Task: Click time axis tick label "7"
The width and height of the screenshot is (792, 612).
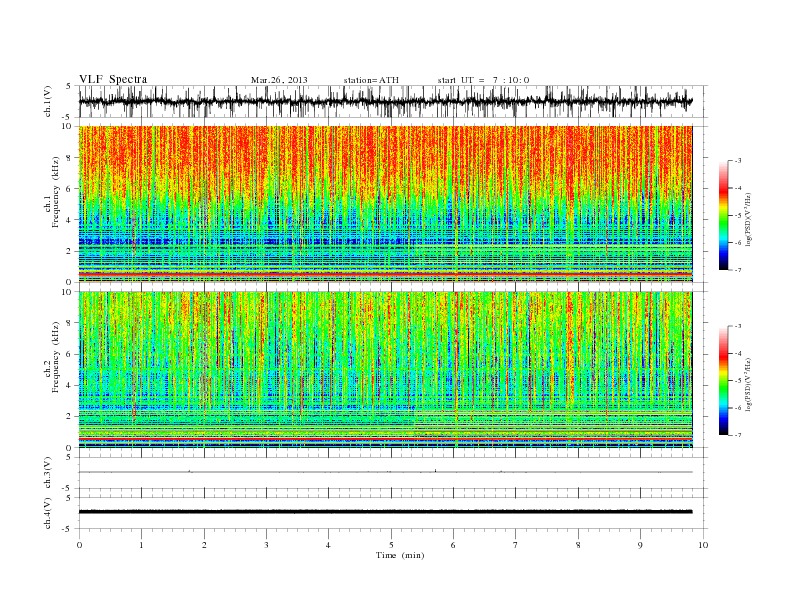Action: [516, 545]
